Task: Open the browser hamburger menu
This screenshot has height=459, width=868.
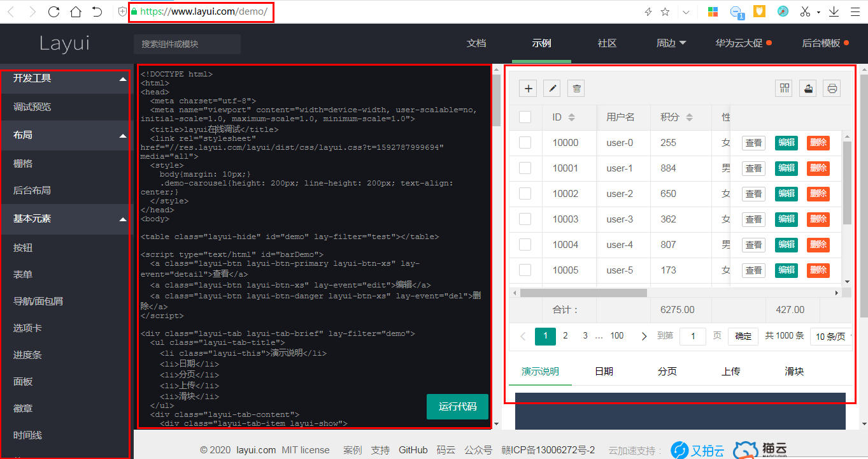Action: click(855, 11)
